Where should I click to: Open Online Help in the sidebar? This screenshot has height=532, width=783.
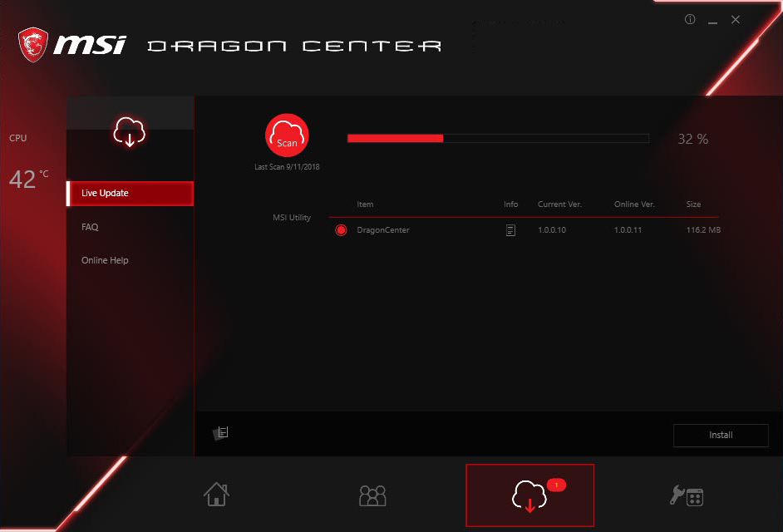tap(105, 260)
